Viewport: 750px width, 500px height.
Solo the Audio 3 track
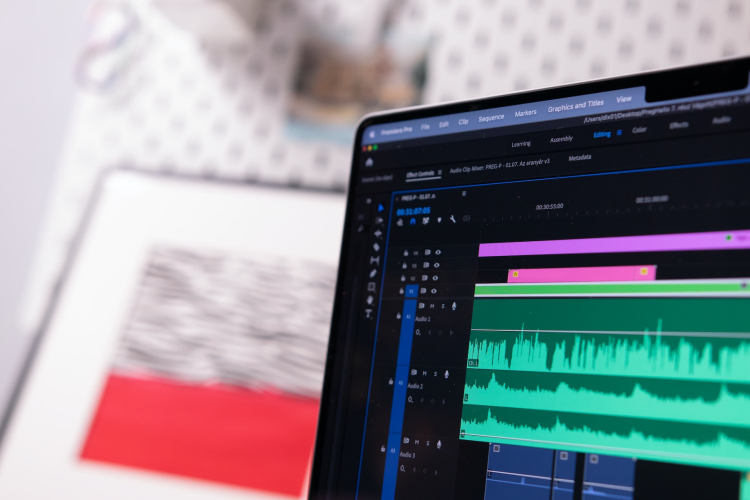428,444
